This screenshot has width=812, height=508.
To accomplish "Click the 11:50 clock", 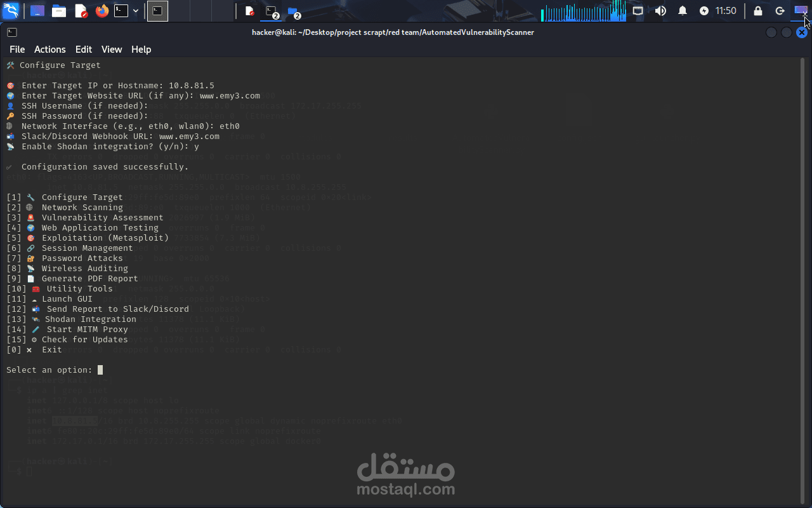I will (x=726, y=11).
